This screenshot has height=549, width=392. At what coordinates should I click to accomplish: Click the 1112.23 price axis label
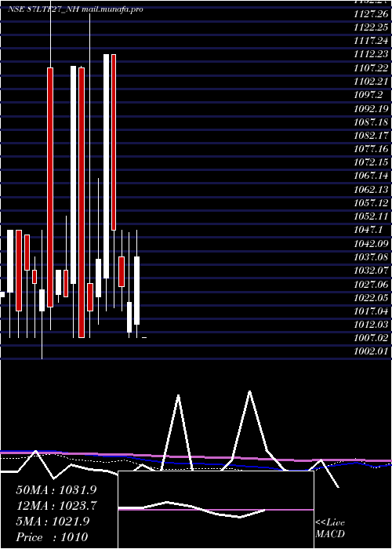click(x=371, y=54)
